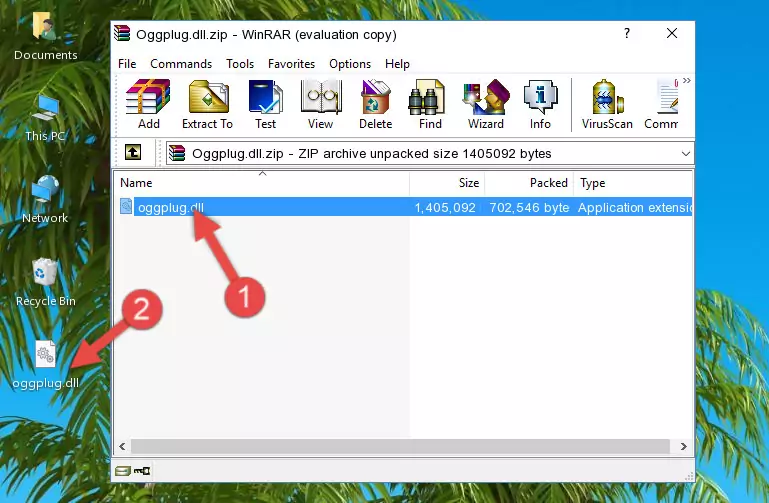Image resolution: width=769 pixels, height=503 pixels.
Task: Open the Find binoculars tool
Action: point(430,104)
